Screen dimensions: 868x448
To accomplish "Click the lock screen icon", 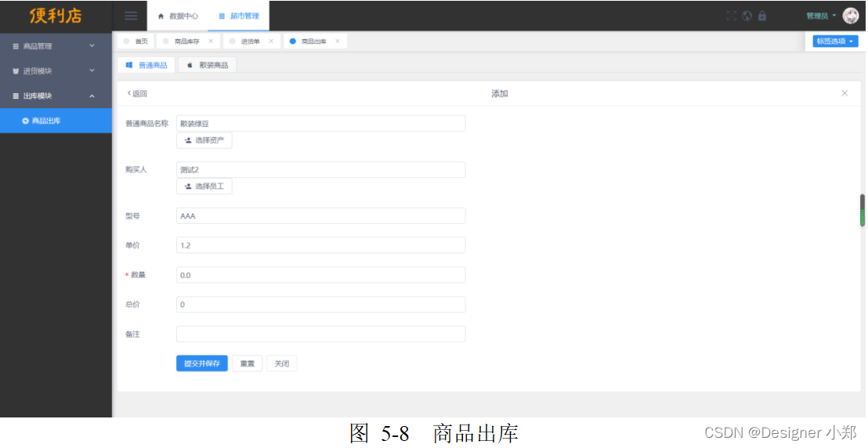I will tap(762, 16).
